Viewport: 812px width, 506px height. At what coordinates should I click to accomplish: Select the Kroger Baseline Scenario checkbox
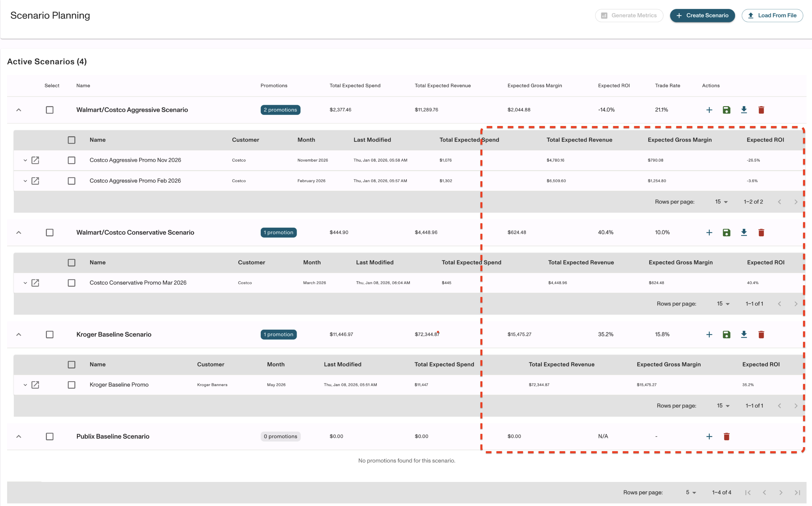pos(49,334)
